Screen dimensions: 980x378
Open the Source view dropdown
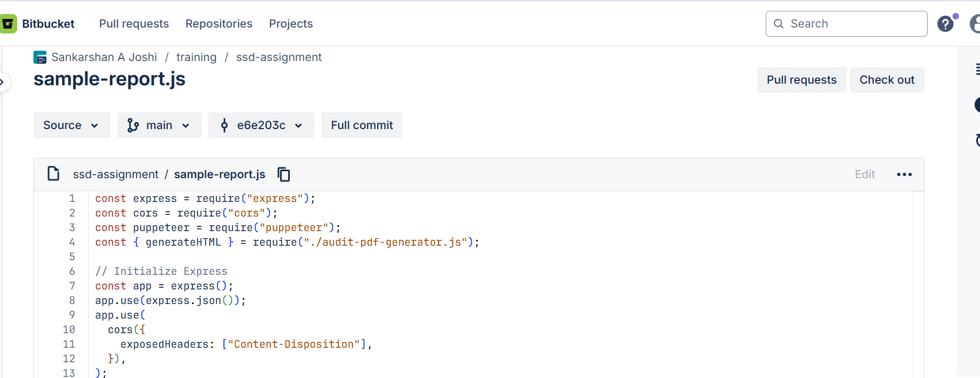[72, 125]
